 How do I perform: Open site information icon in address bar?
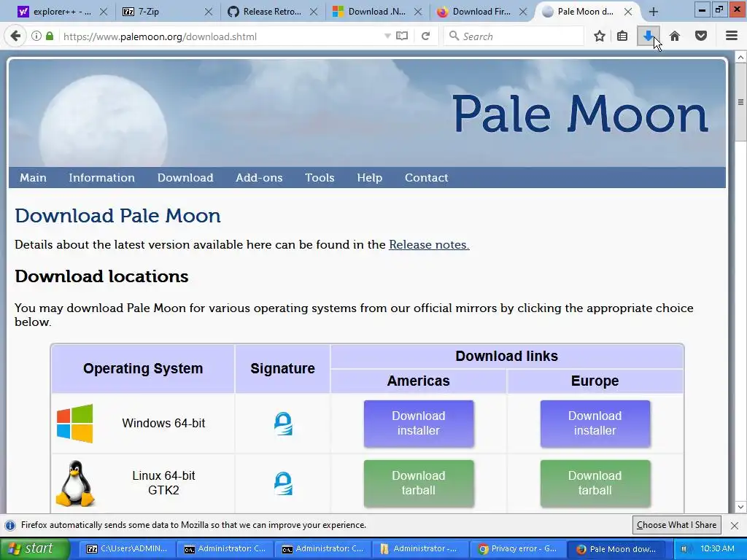[36, 36]
